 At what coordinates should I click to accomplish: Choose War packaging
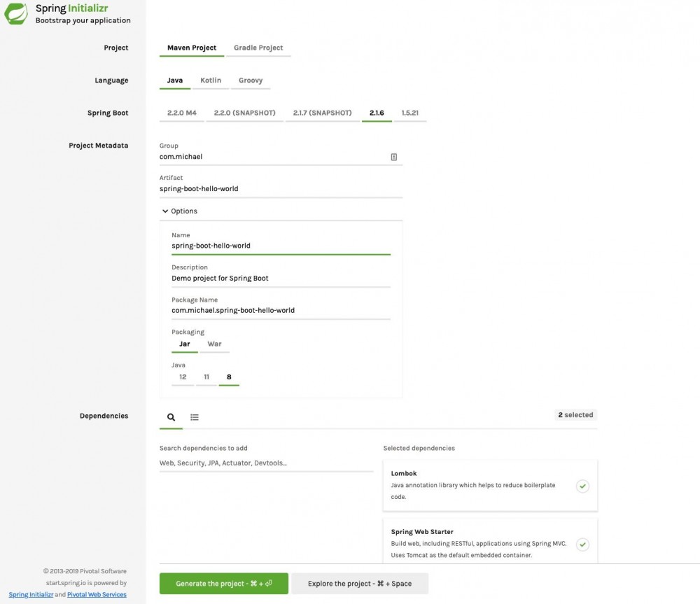tap(214, 344)
